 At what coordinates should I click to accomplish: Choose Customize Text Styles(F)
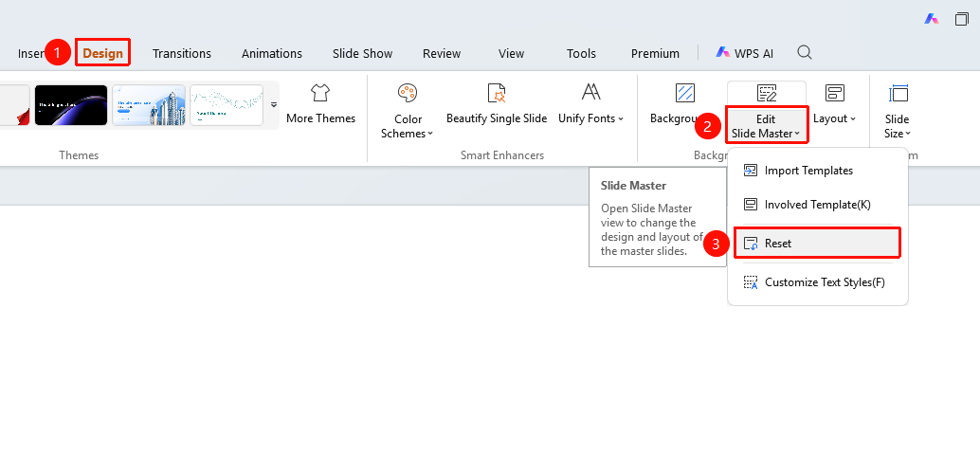coord(818,281)
